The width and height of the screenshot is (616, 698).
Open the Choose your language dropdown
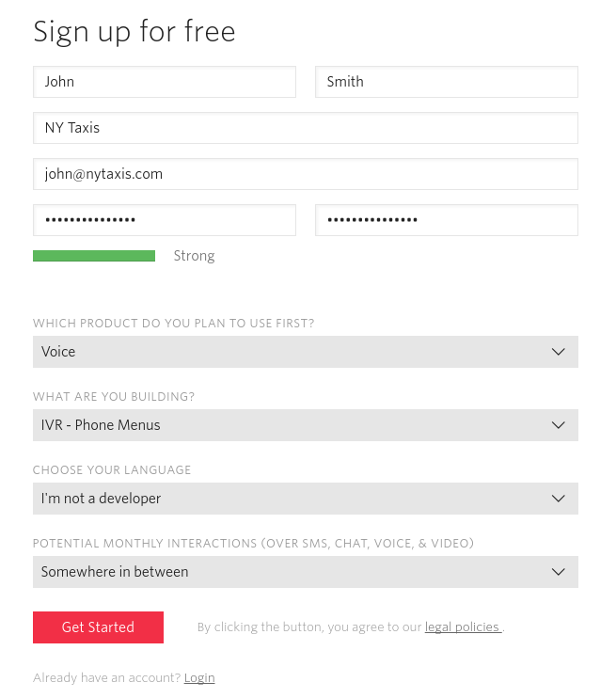[282, 499]
